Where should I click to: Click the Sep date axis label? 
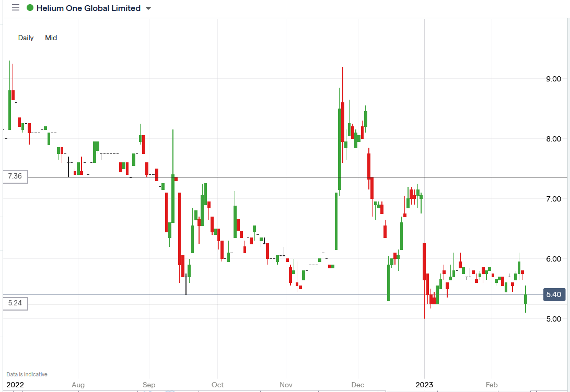tap(149, 385)
